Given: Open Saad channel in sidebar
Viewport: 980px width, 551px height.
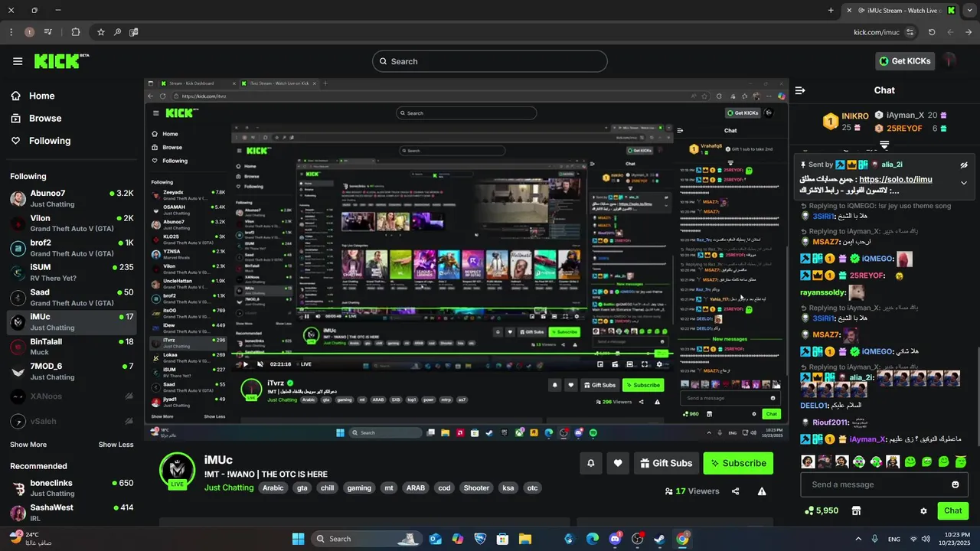Looking at the screenshot, I should click(x=72, y=297).
